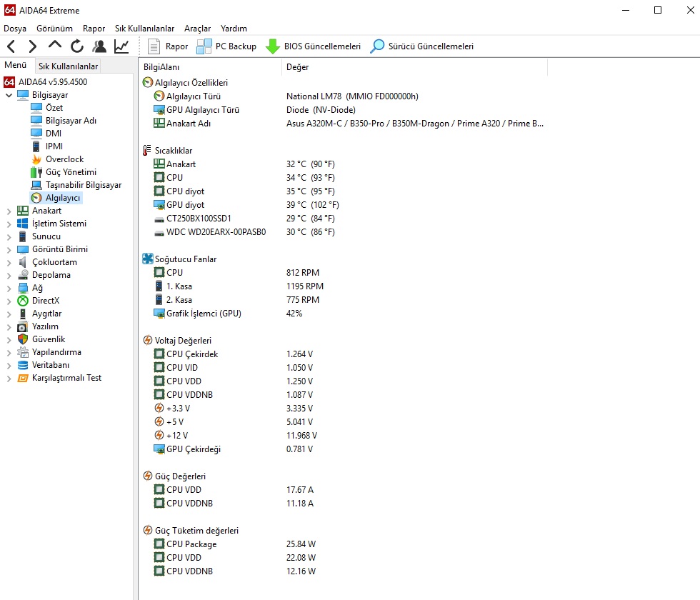Open the Araçlar menu
700x600 pixels.
pos(197,29)
